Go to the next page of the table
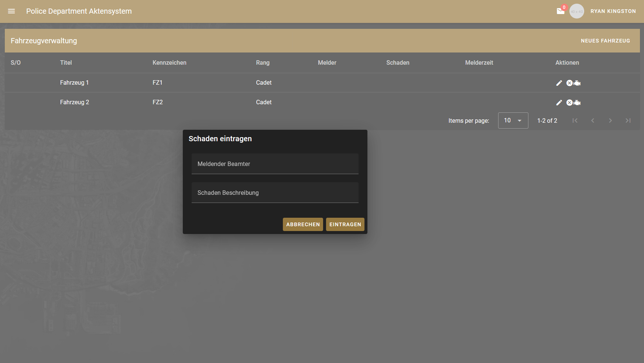The image size is (644, 363). tap(610, 121)
